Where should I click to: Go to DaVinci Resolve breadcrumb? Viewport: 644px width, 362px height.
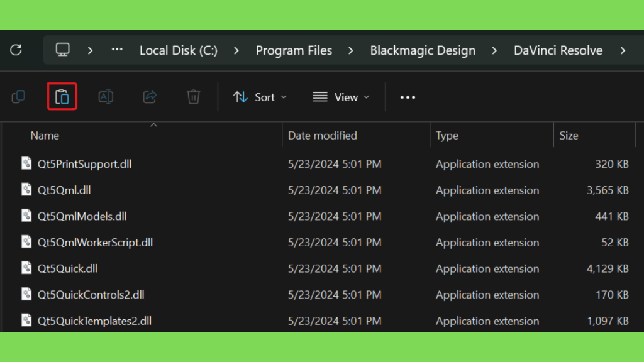[558, 50]
